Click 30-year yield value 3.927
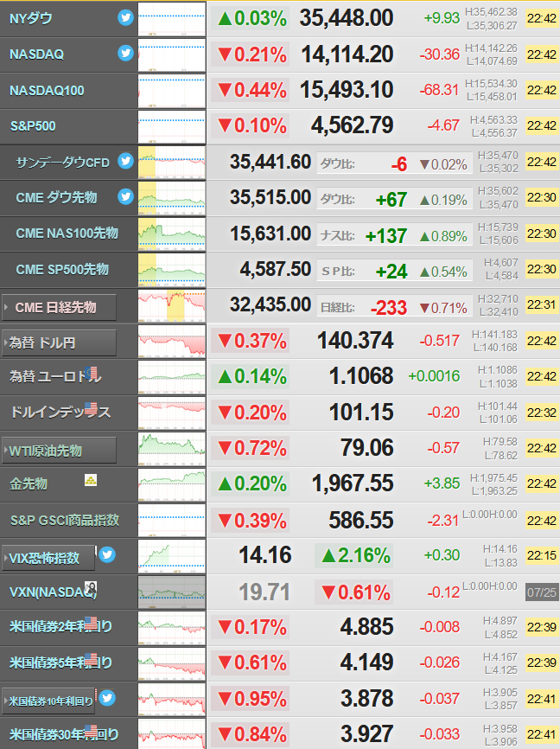The height and width of the screenshot is (749, 560). [x=367, y=733]
